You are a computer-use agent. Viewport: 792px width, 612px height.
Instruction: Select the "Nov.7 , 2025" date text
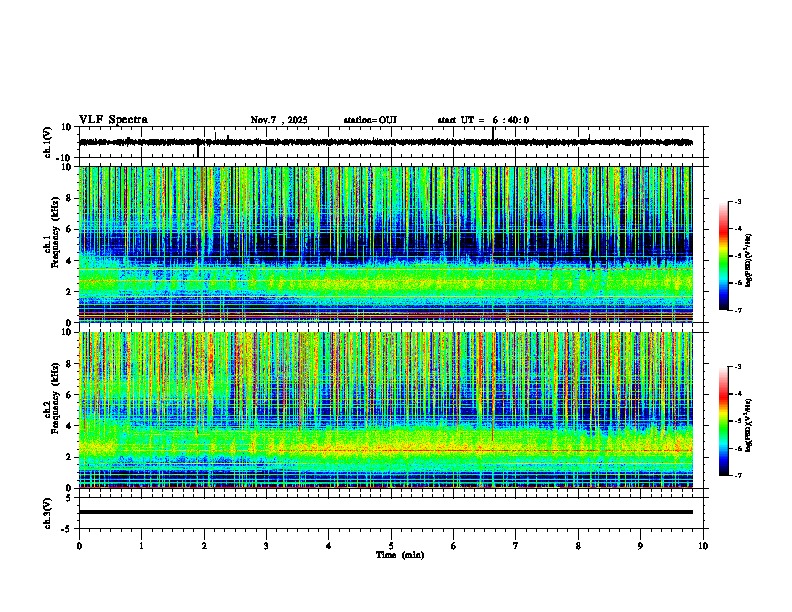click(279, 120)
